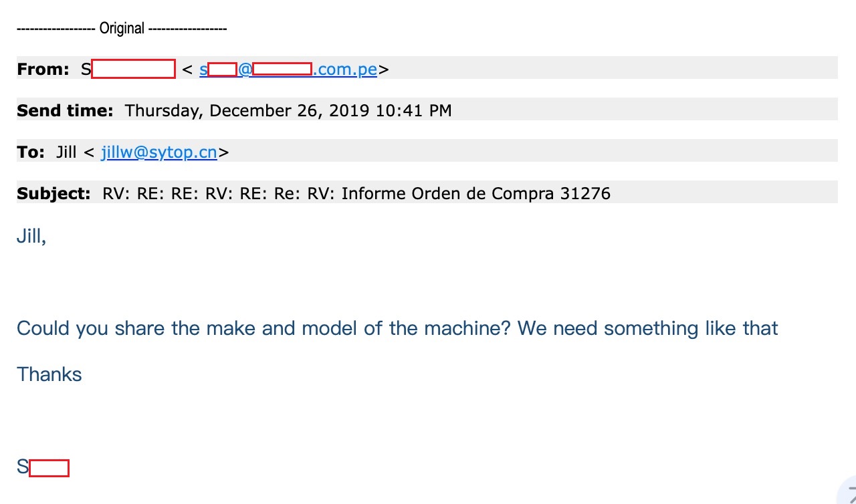Click the bold 'Send time:' label
Image resolution: width=856 pixels, height=504 pixels.
(65, 110)
